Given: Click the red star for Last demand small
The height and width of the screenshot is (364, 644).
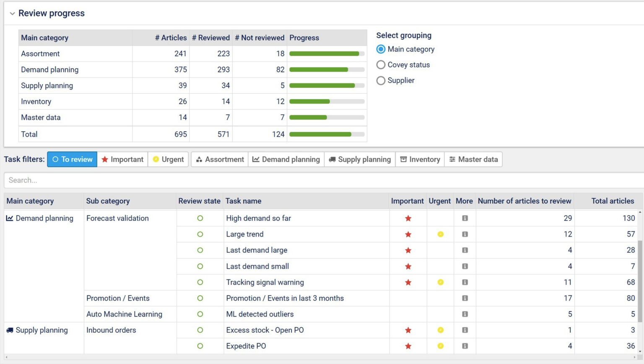Looking at the screenshot, I should point(408,266).
